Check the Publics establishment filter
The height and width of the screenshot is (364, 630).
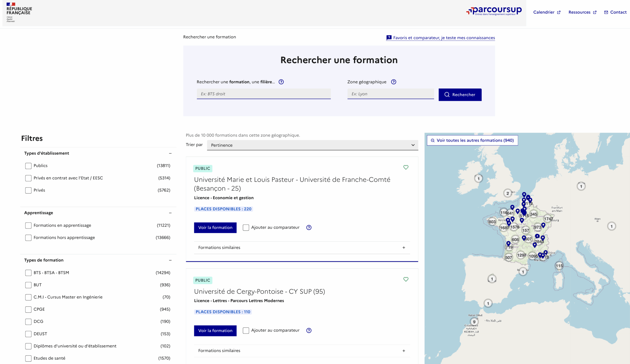tap(28, 166)
